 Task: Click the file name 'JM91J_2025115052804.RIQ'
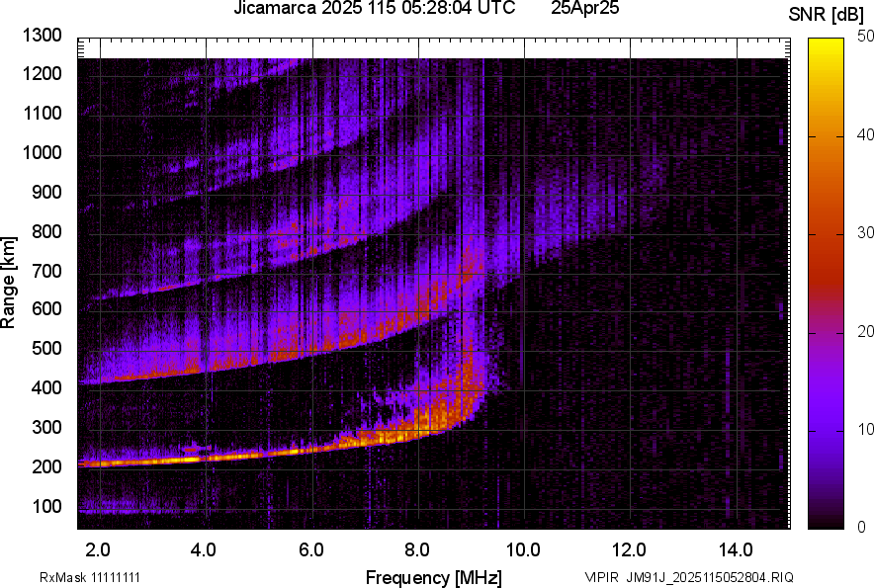[x=710, y=577]
